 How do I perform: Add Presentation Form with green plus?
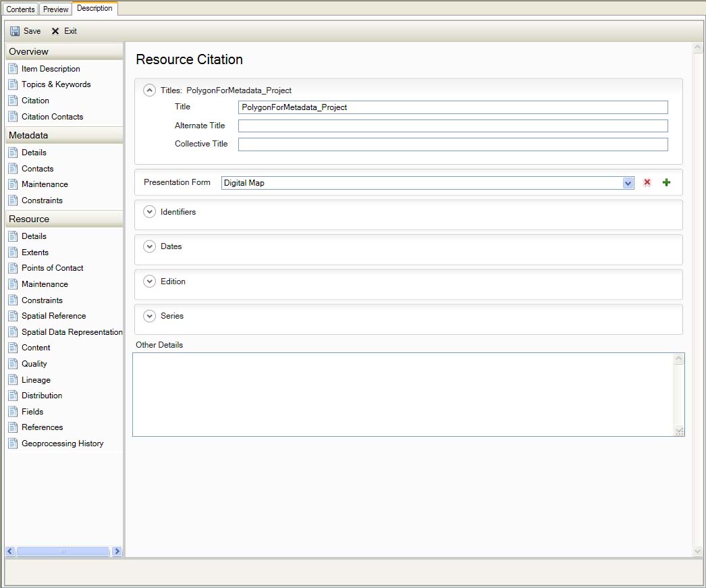point(666,183)
